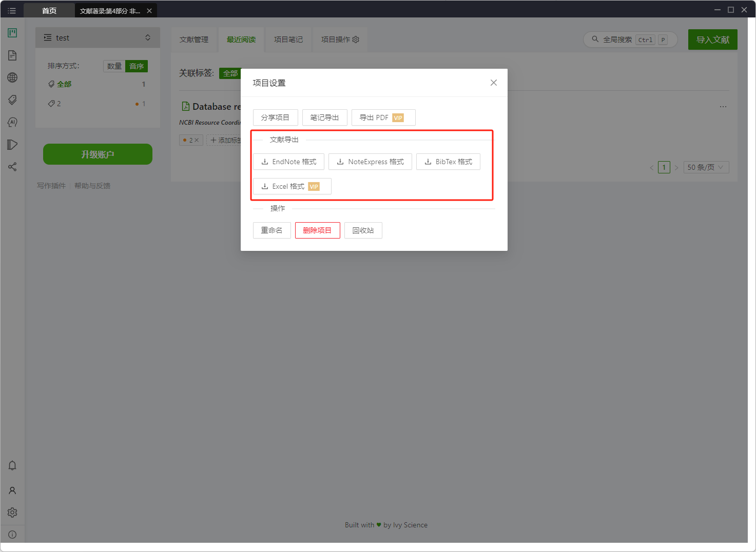This screenshot has height=552, width=756.
Task: Click 重命名 button
Action: click(272, 230)
